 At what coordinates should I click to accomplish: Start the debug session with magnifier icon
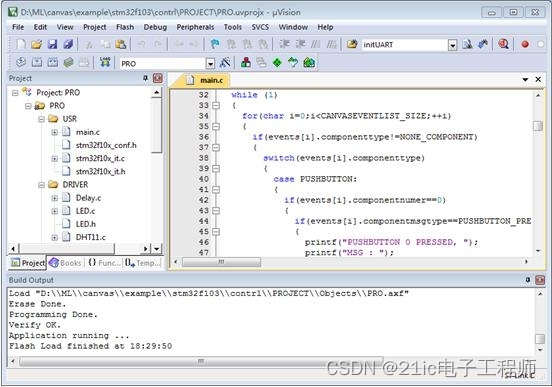coord(503,44)
